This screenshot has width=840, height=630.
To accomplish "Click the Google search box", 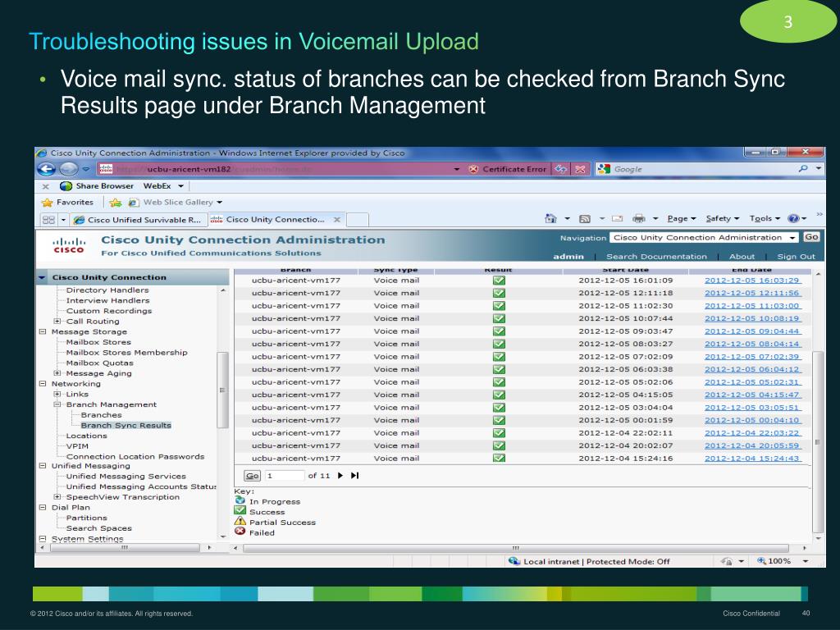I will pos(703,169).
